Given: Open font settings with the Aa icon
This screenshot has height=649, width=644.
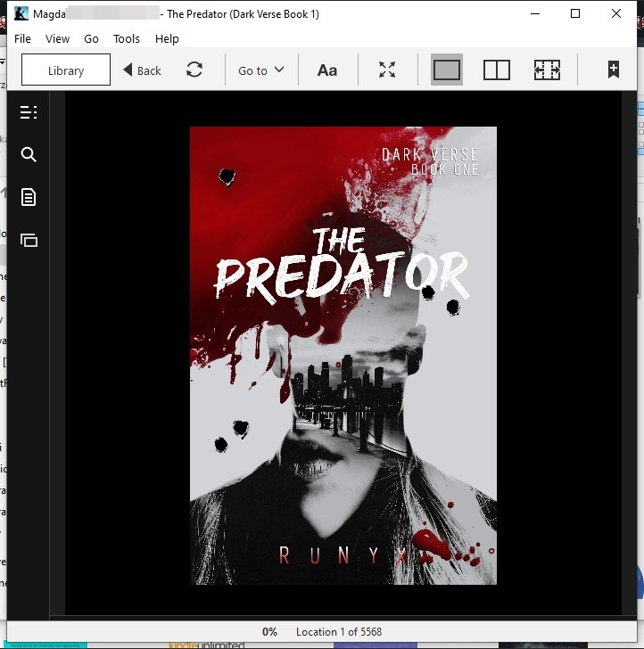Looking at the screenshot, I should click(x=327, y=70).
